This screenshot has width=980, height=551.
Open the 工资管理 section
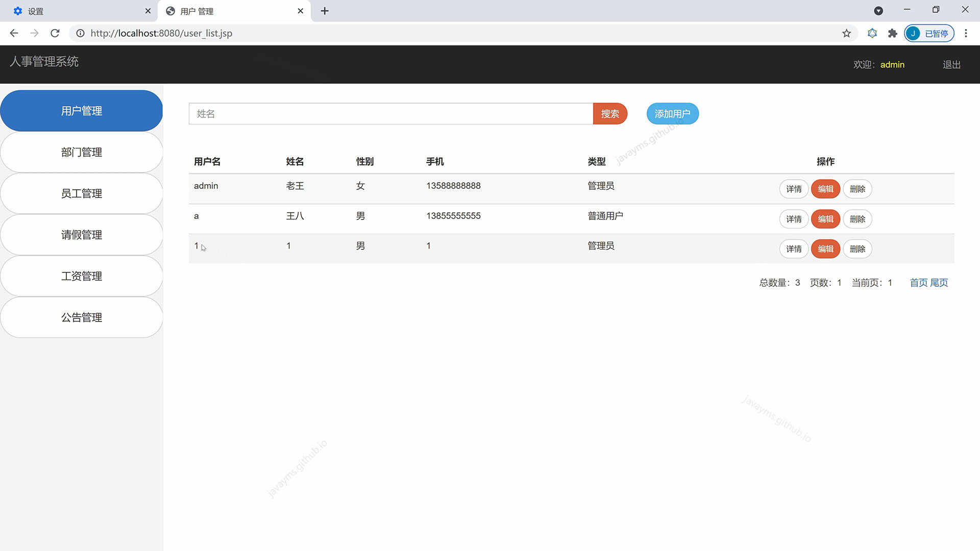pos(81,276)
